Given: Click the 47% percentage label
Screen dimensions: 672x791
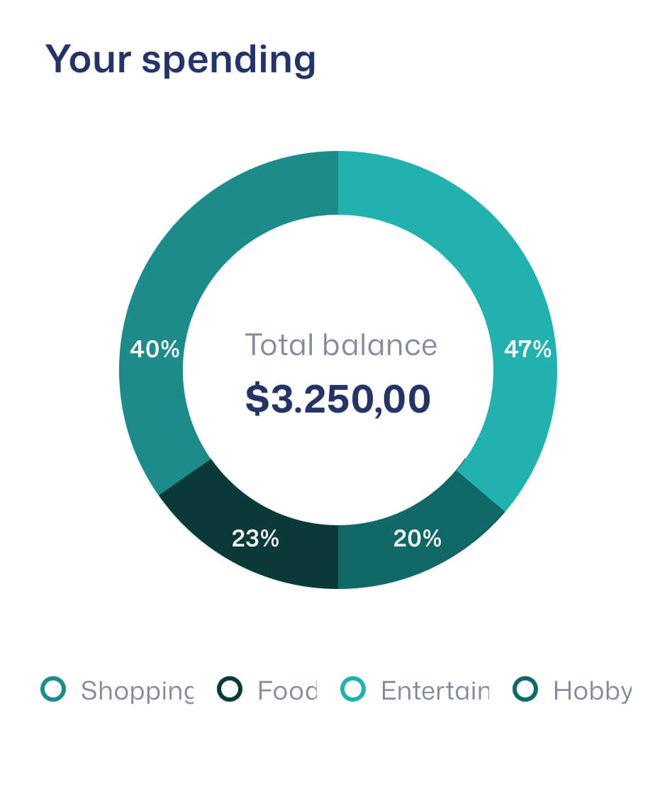Looking at the screenshot, I should pyautogui.click(x=527, y=349).
